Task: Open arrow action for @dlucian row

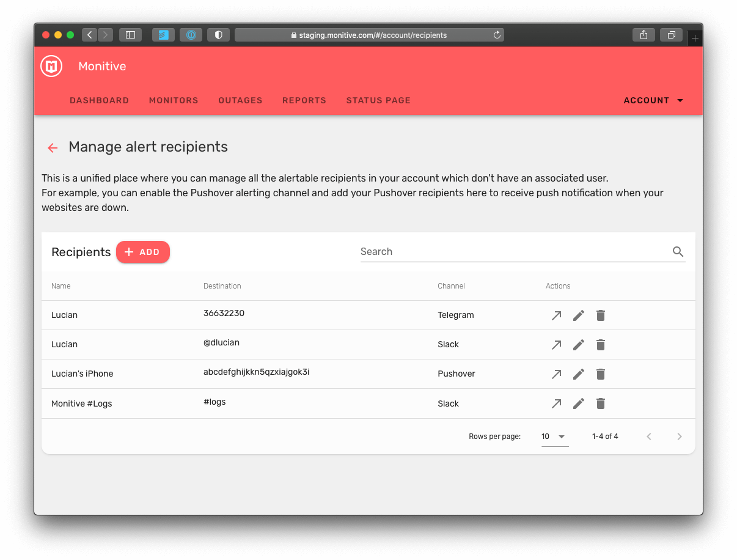Action: click(556, 345)
